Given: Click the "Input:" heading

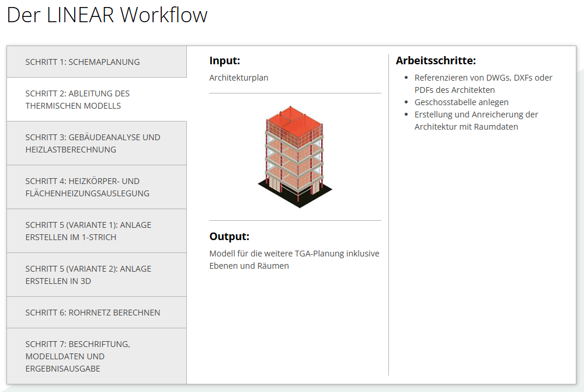Looking at the screenshot, I should click(225, 61).
